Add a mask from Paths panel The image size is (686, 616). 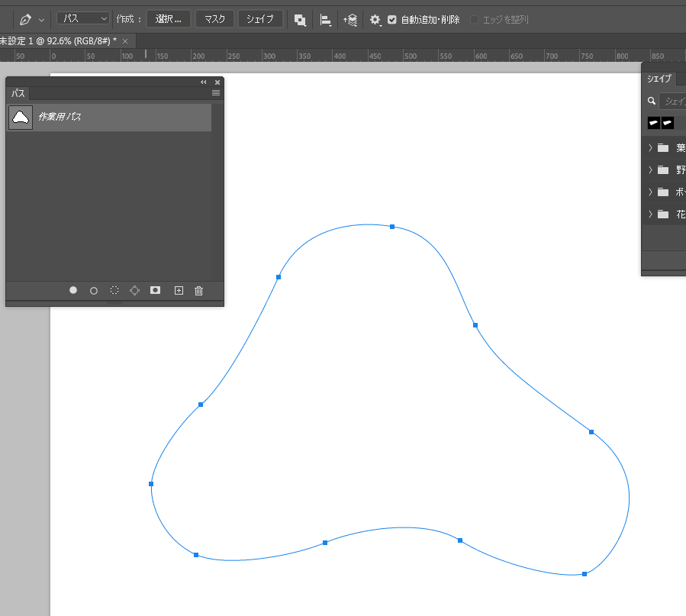(x=156, y=291)
